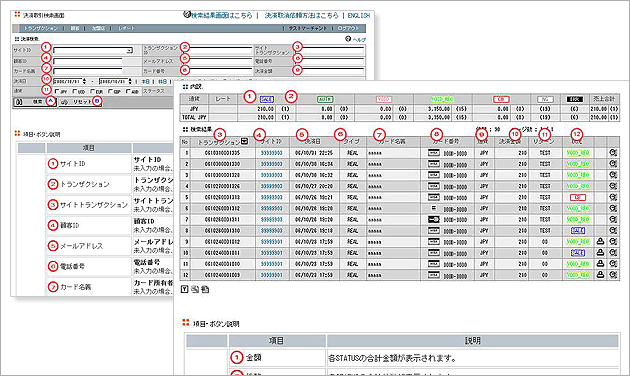Click globe icon beside 検索結果画面はこちら
The height and width of the screenshot is (376, 630).
[187, 14]
